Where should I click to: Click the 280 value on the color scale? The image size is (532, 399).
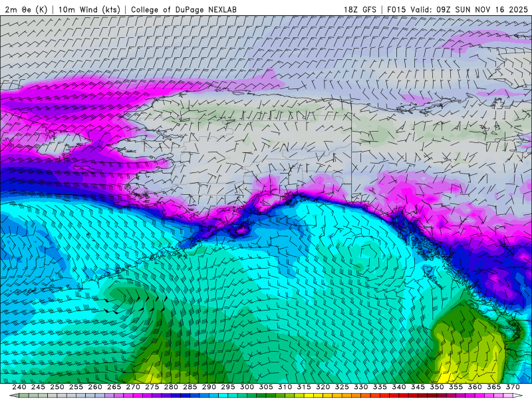pos(171,387)
